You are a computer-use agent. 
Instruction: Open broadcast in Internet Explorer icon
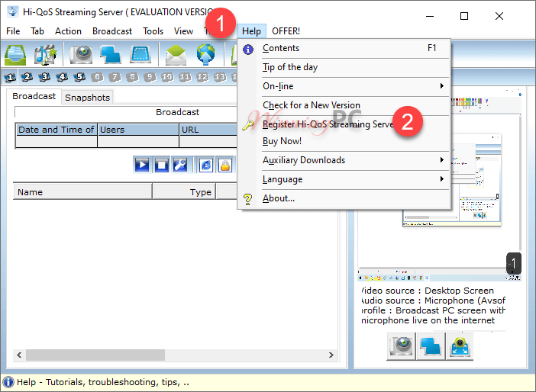pyautogui.click(x=206, y=165)
